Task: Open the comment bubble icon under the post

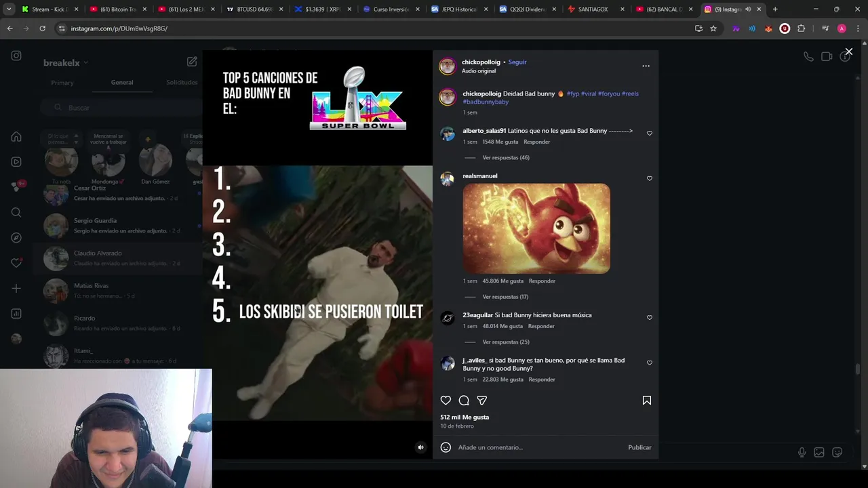Action: tap(464, 401)
